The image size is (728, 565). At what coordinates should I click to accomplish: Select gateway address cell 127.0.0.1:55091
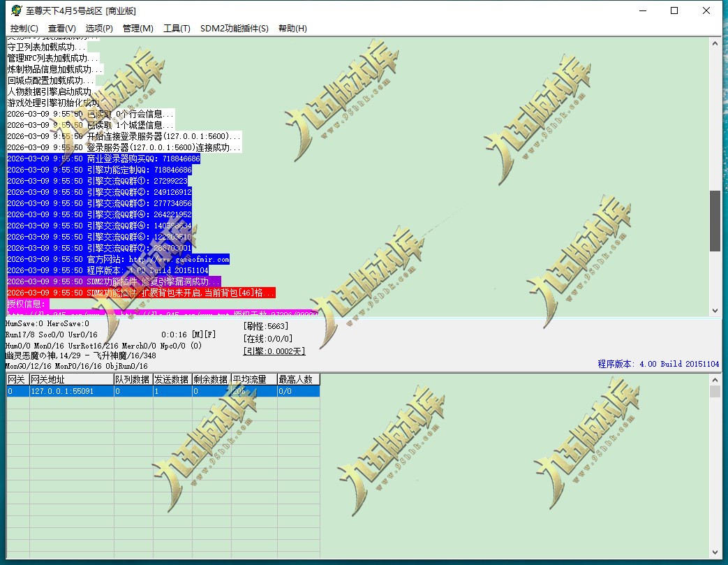coord(71,391)
